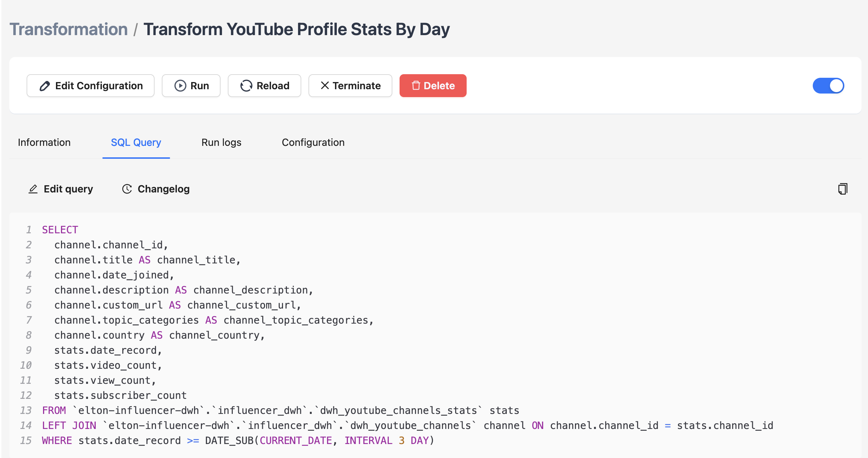Image resolution: width=868 pixels, height=458 pixels.
Task: Open the Edit Configuration button
Action: (90, 86)
